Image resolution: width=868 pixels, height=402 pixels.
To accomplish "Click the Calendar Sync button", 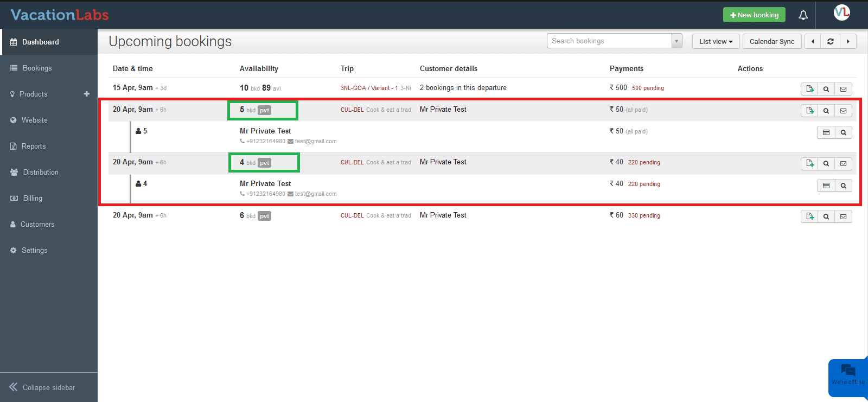I will click(x=771, y=41).
